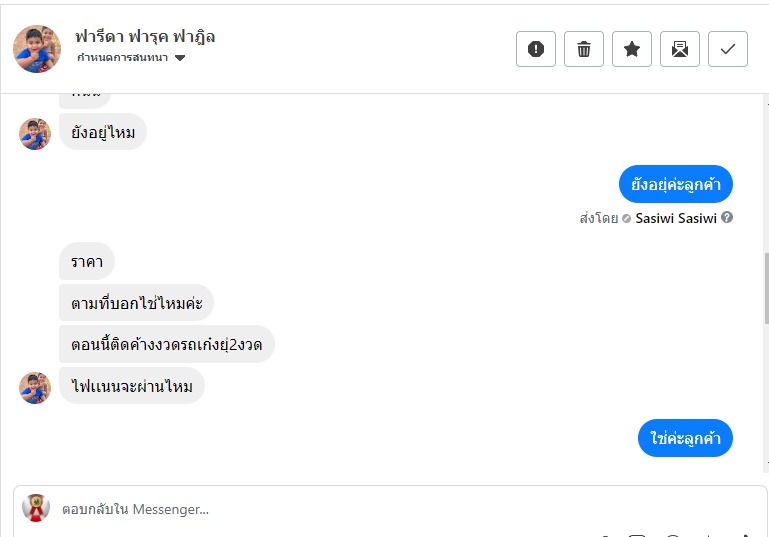Select the blue "ใช่ค่ะลูกค้า" reply bubble

click(x=685, y=439)
